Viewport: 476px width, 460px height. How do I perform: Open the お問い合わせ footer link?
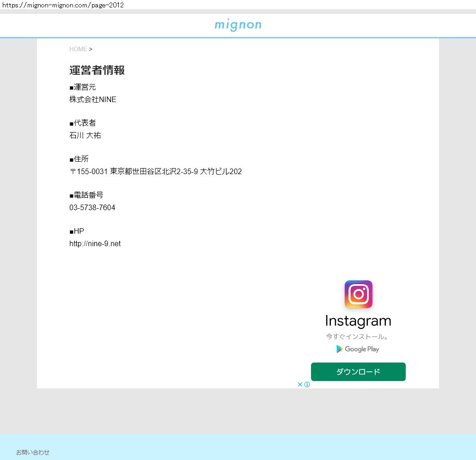coord(33,452)
